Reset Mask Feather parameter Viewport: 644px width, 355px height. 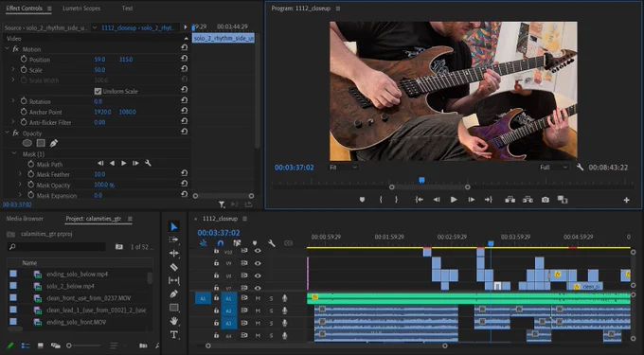coord(185,173)
